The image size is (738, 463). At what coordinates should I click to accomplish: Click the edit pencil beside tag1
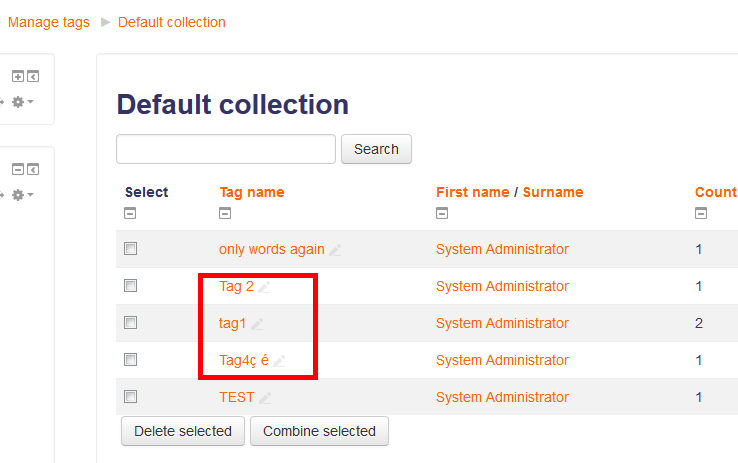(x=257, y=324)
